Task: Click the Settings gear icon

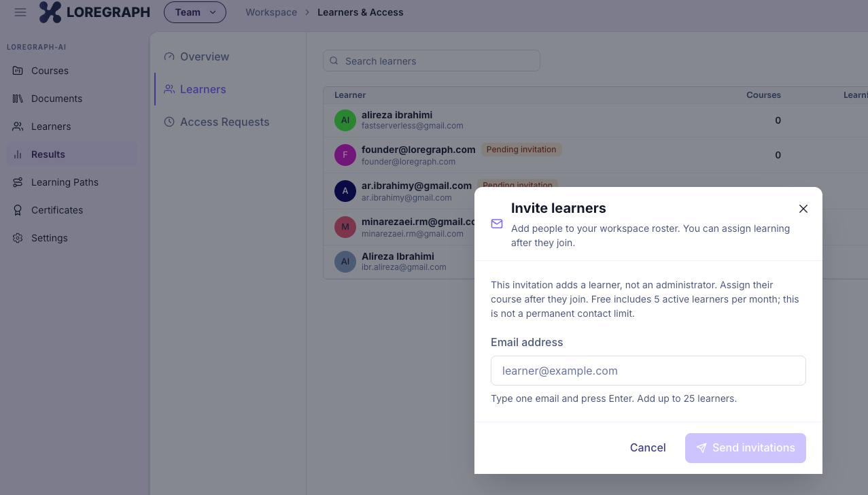Action: [18, 238]
